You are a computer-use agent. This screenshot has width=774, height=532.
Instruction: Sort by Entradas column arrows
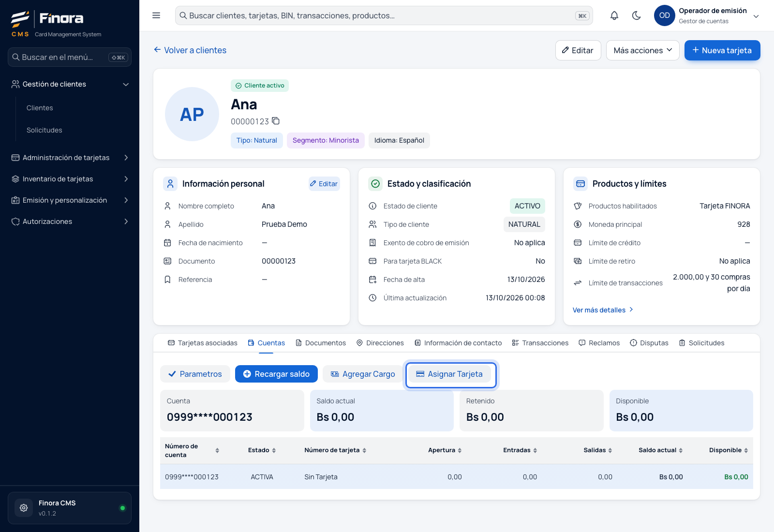click(x=535, y=450)
